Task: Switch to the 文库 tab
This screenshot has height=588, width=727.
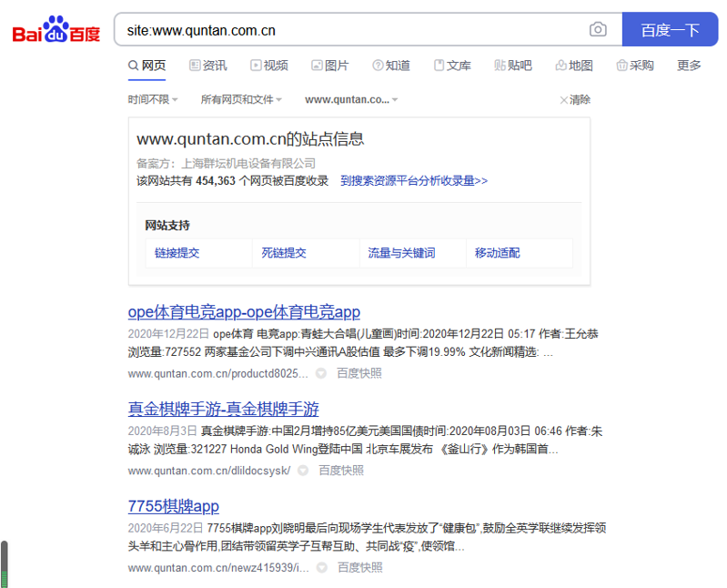Action: pos(452,66)
